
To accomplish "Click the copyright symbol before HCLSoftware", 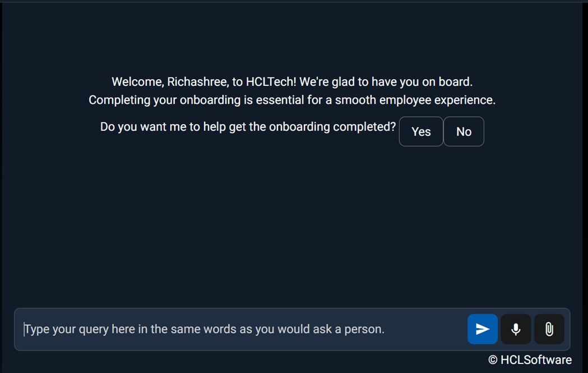I will 493,360.
